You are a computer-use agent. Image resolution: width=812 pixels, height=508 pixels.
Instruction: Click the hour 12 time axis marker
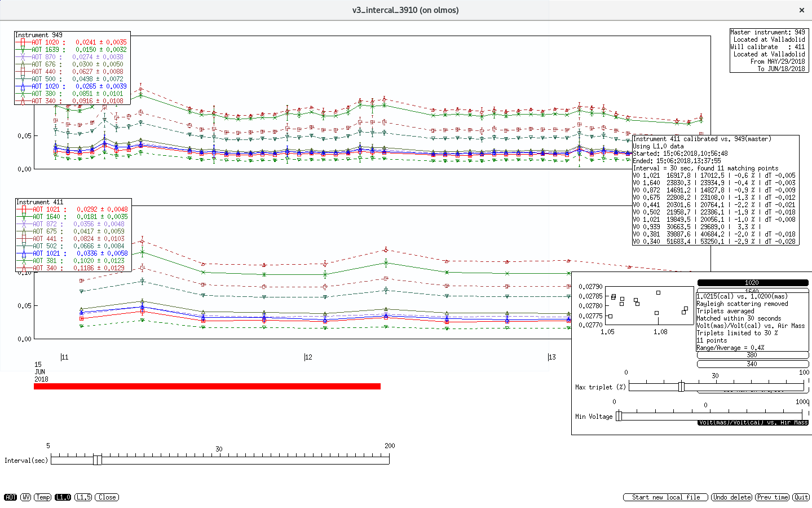308,357
